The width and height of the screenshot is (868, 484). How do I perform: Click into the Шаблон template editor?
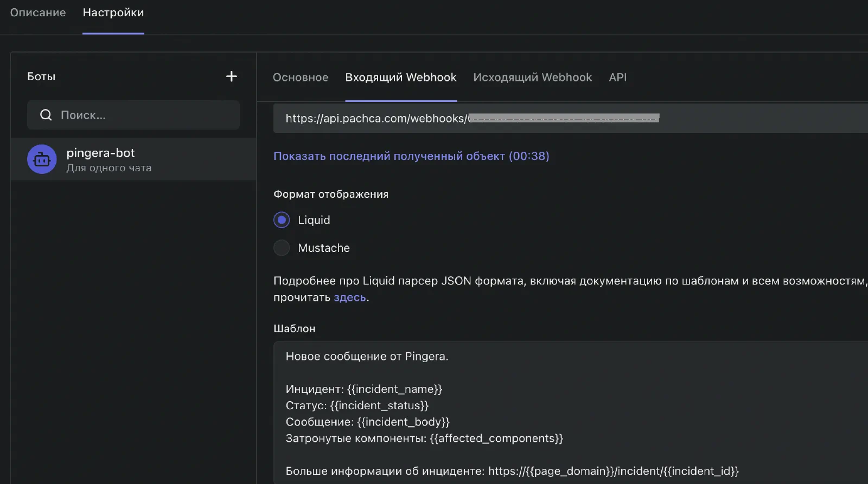coord(571,413)
